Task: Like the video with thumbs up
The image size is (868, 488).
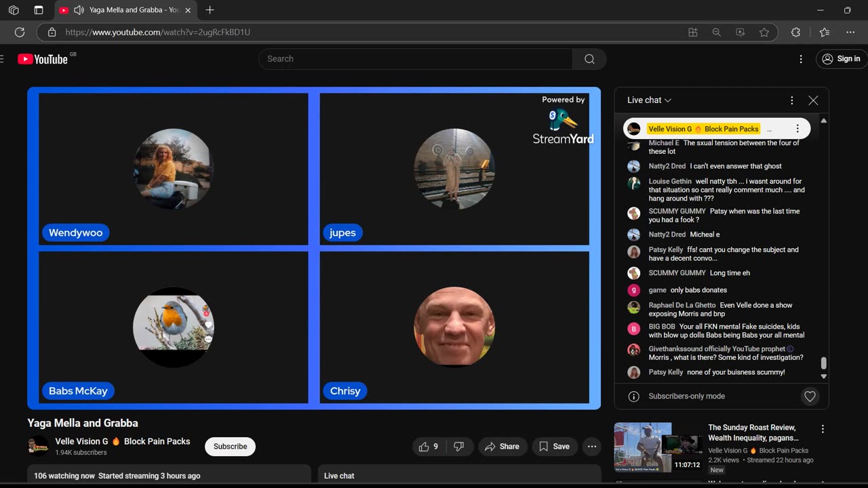Action: click(x=429, y=447)
